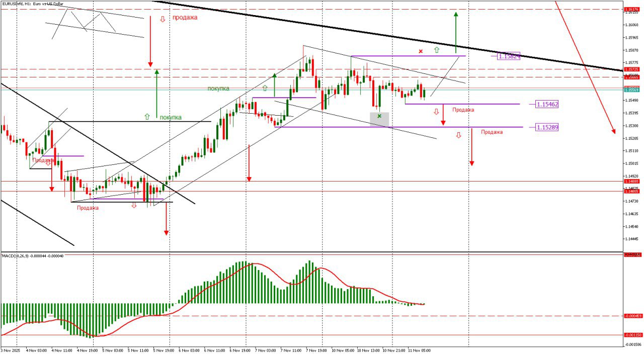Select the 'покупка' label beside the hollow green arrow
The width and height of the screenshot is (644, 355).
tap(171, 118)
